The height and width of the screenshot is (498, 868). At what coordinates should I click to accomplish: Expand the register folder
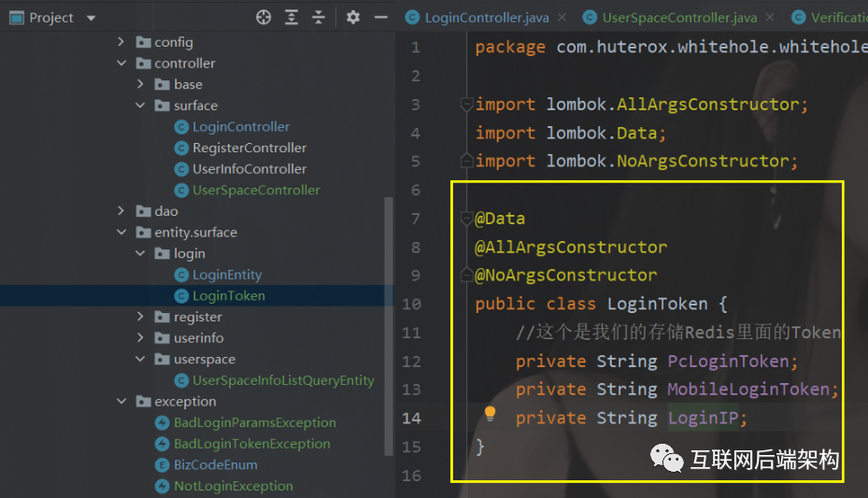(x=140, y=317)
